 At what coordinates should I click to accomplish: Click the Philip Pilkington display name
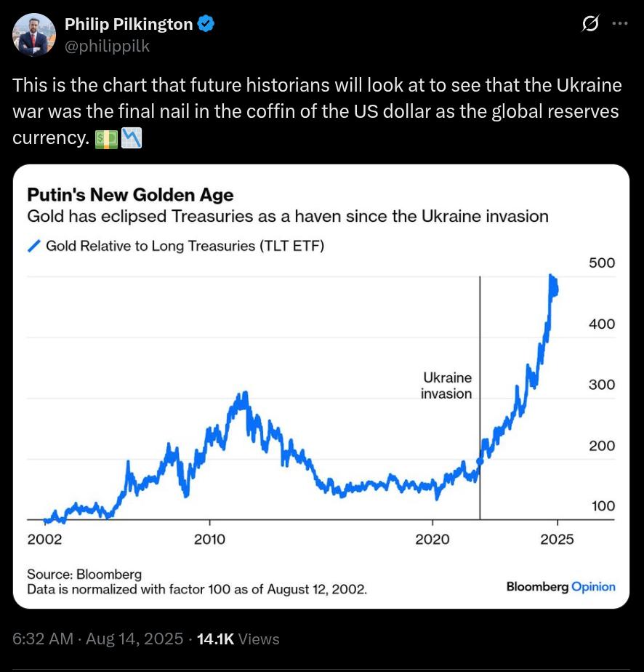[x=129, y=24]
